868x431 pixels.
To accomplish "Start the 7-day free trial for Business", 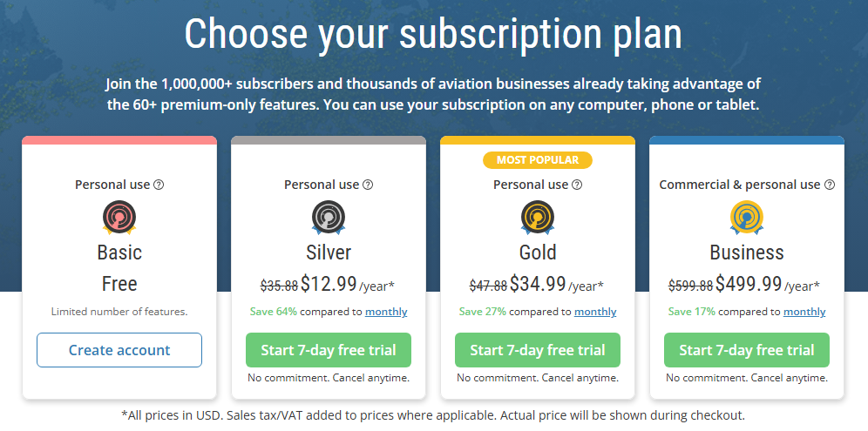I will 747,350.
